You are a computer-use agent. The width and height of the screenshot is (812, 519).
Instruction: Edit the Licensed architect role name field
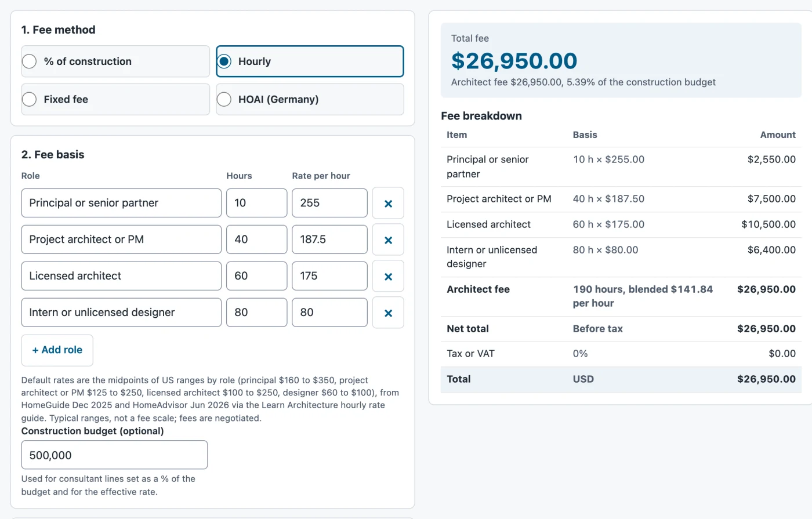coord(121,276)
